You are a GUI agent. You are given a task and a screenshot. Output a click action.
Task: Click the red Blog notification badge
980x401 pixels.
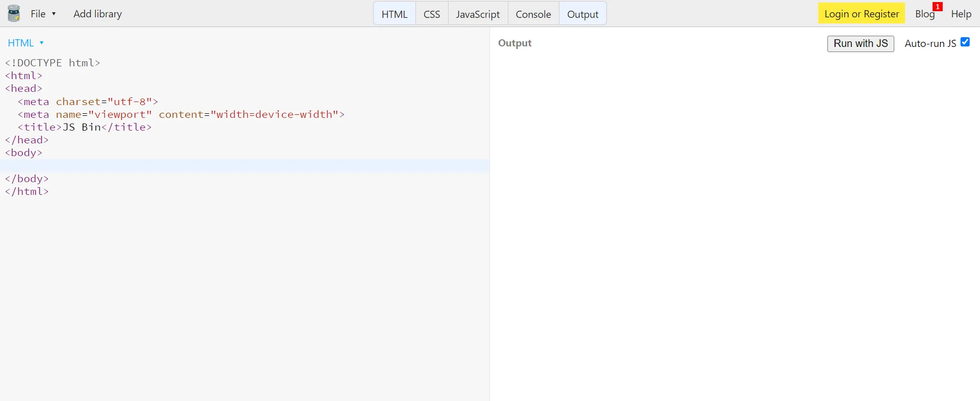coord(938,7)
